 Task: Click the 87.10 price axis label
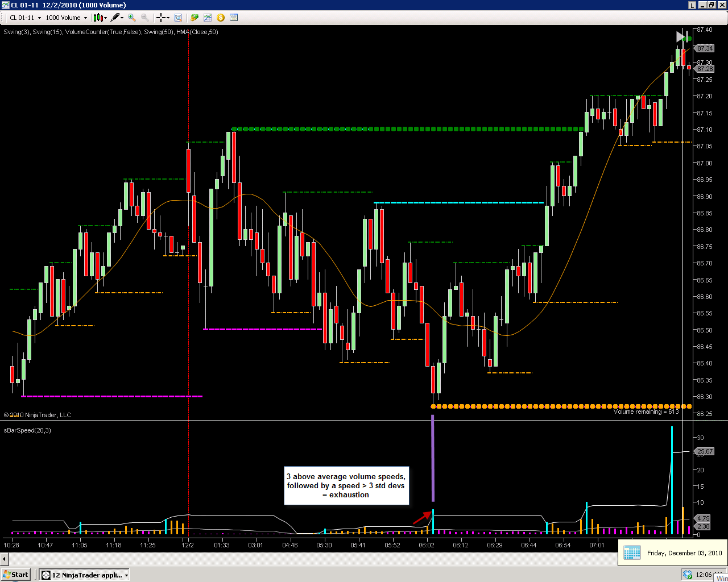[x=705, y=130]
